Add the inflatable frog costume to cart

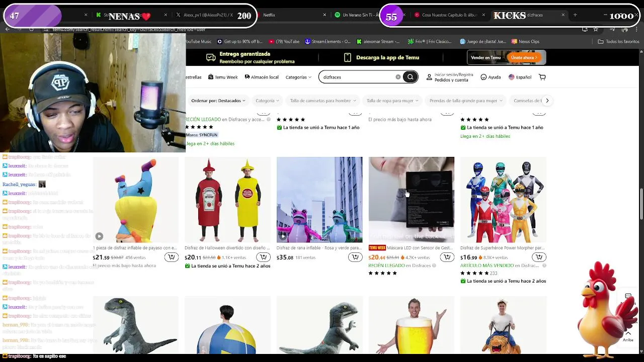[355, 257]
